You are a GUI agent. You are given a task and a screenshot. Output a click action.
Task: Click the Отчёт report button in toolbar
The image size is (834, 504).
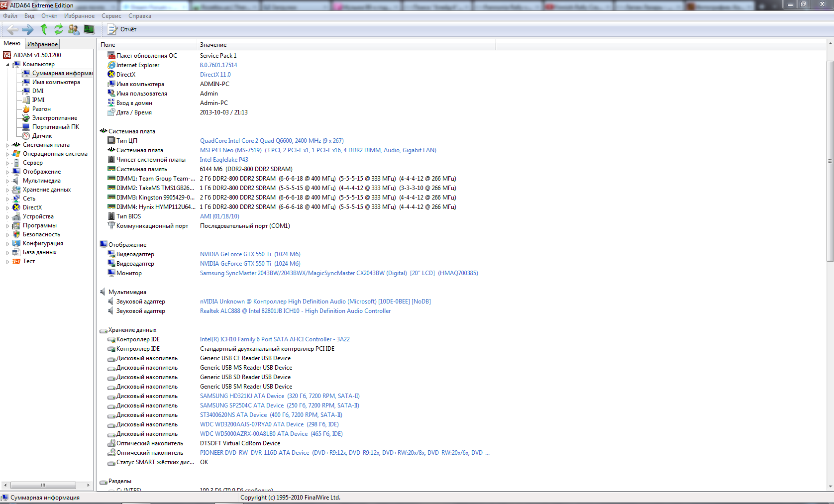(x=122, y=29)
